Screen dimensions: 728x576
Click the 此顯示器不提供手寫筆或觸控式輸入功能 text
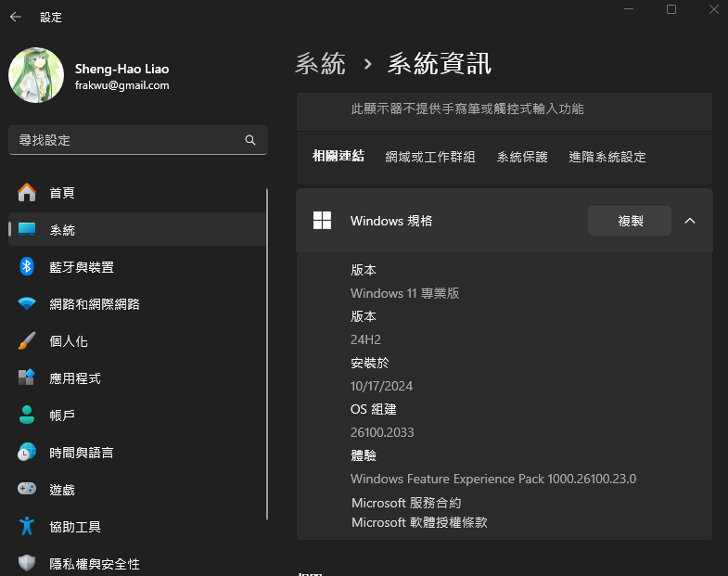point(467,109)
